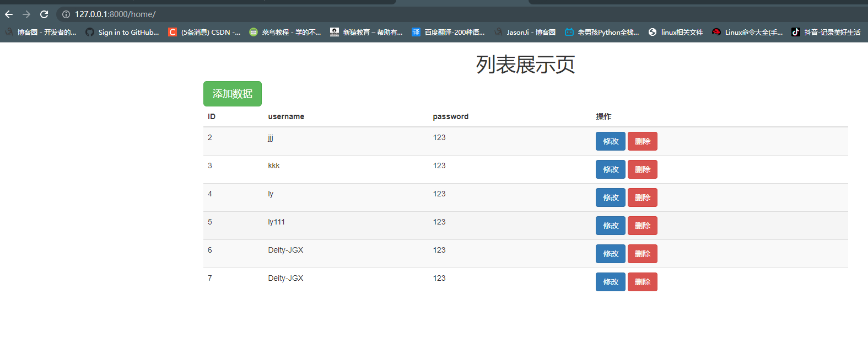Click the password column header
Screen dimensions: 868x358
tap(451, 116)
